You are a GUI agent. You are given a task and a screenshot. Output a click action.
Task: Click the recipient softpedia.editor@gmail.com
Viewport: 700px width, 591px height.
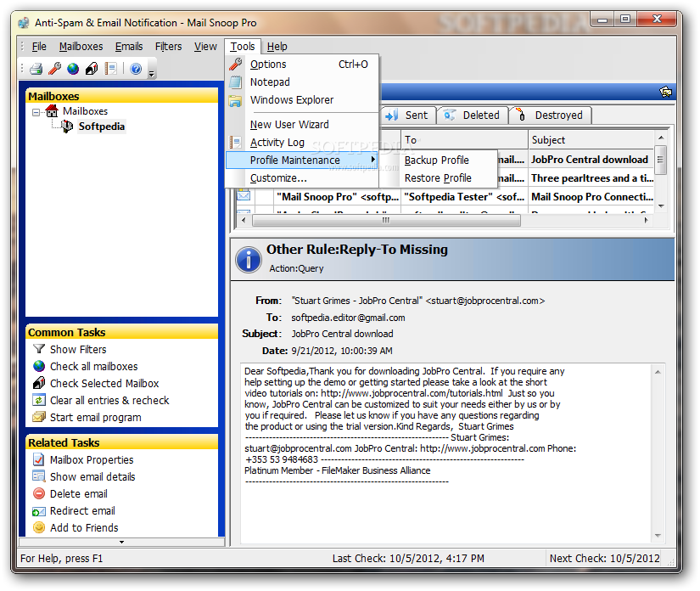point(348,318)
